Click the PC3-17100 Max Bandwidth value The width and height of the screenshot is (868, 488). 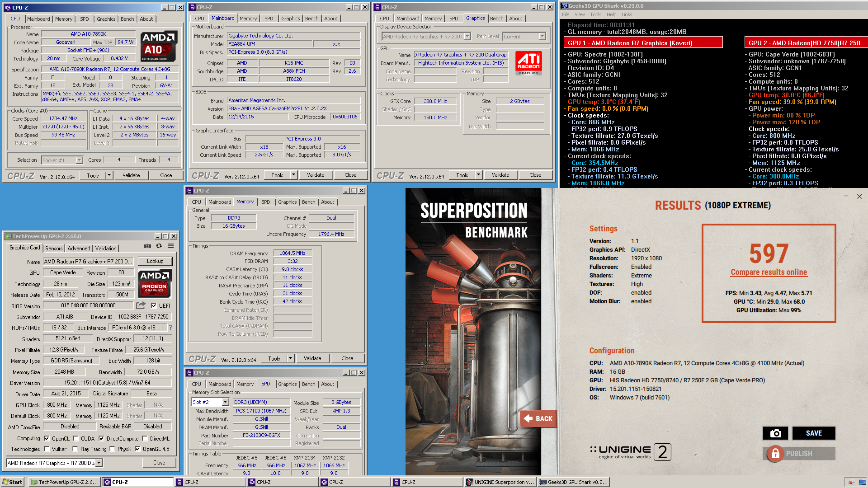pyautogui.click(x=261, y=411)
